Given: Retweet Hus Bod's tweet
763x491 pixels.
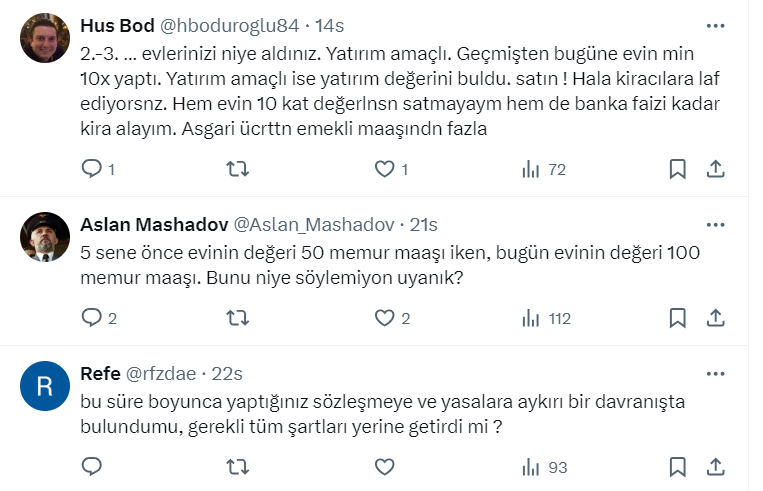Looking at the screenshot, I should (x=239, y=169).
